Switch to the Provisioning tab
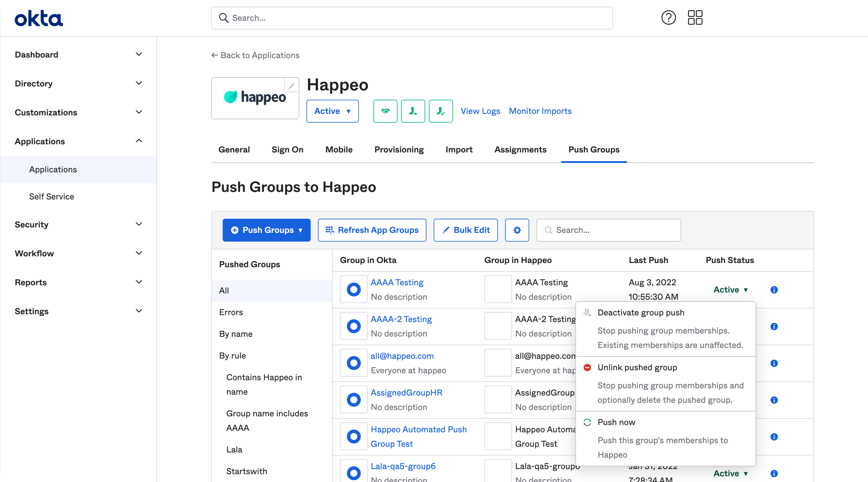868x482 pixels. [x=399, y=149]
